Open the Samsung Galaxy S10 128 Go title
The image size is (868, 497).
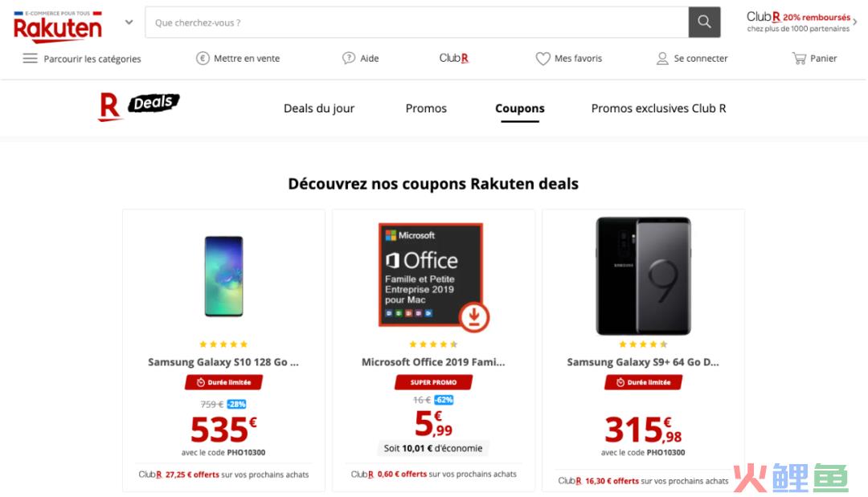coord(223,362)
